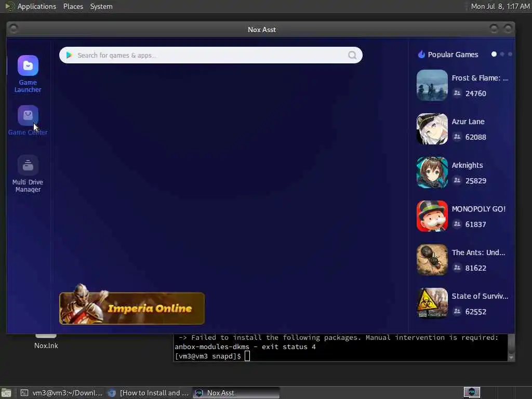Open the Azur Lane game icon
Screen dimensions: 532x399
[432, 129]
